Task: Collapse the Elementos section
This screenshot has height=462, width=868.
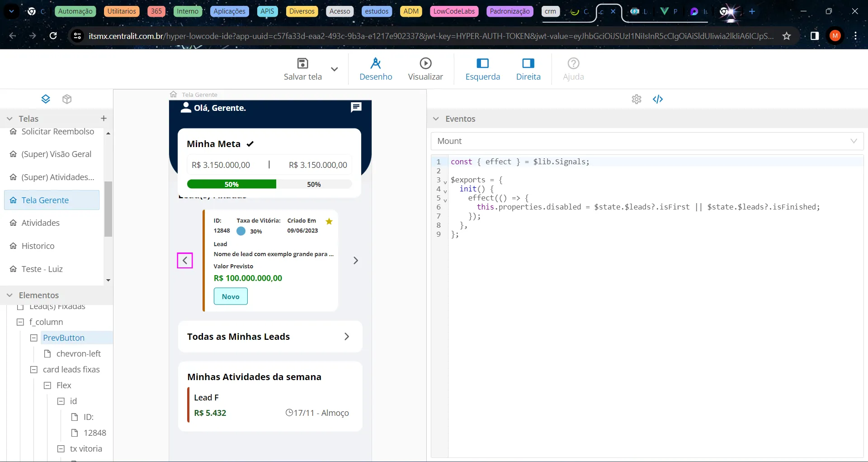Action: coord(9,295)
